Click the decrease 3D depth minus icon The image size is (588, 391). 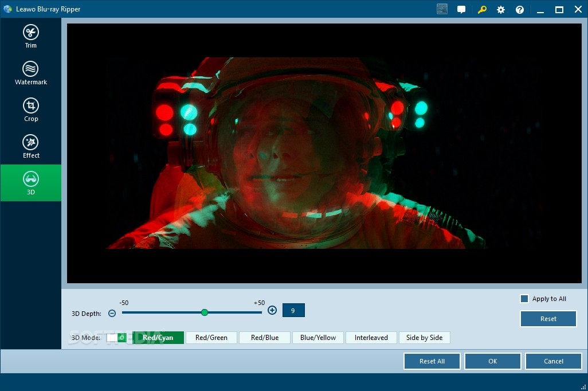pyautogui.click(x=112, y=314)
